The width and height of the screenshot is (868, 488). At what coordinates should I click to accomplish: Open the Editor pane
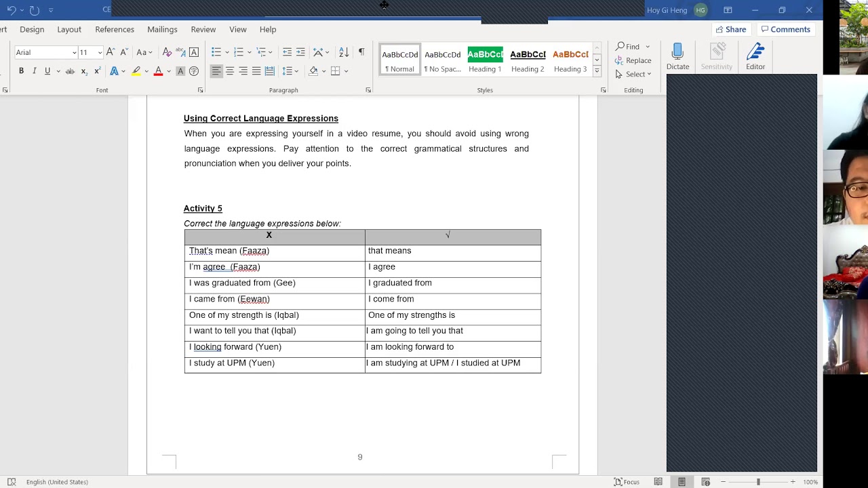pos(755,57)
